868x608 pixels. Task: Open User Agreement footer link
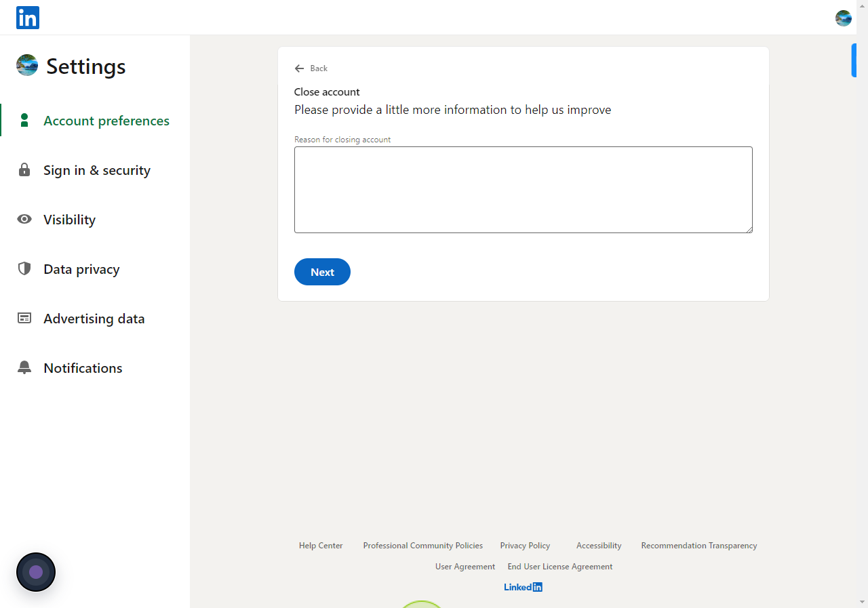465,567
